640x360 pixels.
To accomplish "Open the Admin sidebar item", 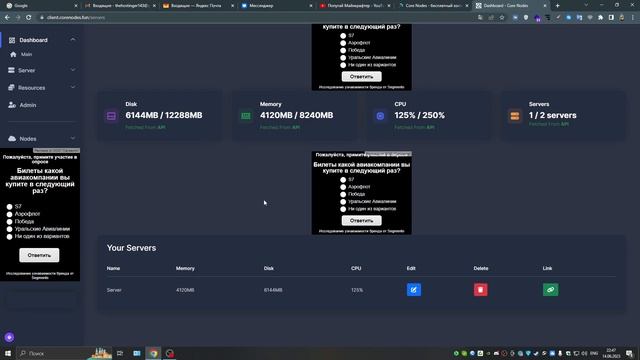I will click(28, 105).
